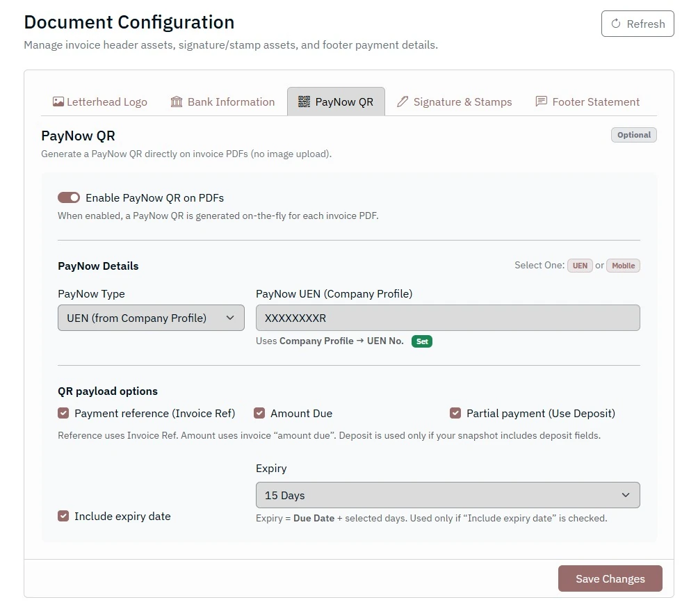Click the Mobile badge next to Select One
The width and height of the screenshot is (698, 616).
(623, 266)
